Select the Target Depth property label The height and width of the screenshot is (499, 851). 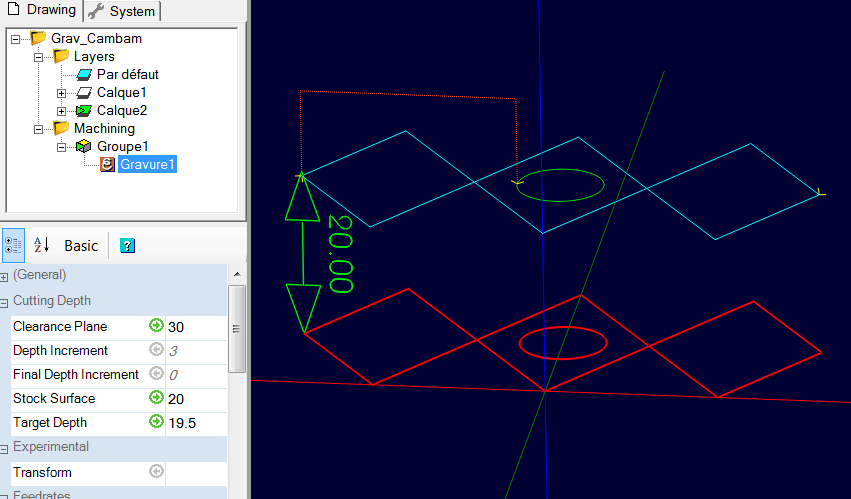(x=50, y=422)
